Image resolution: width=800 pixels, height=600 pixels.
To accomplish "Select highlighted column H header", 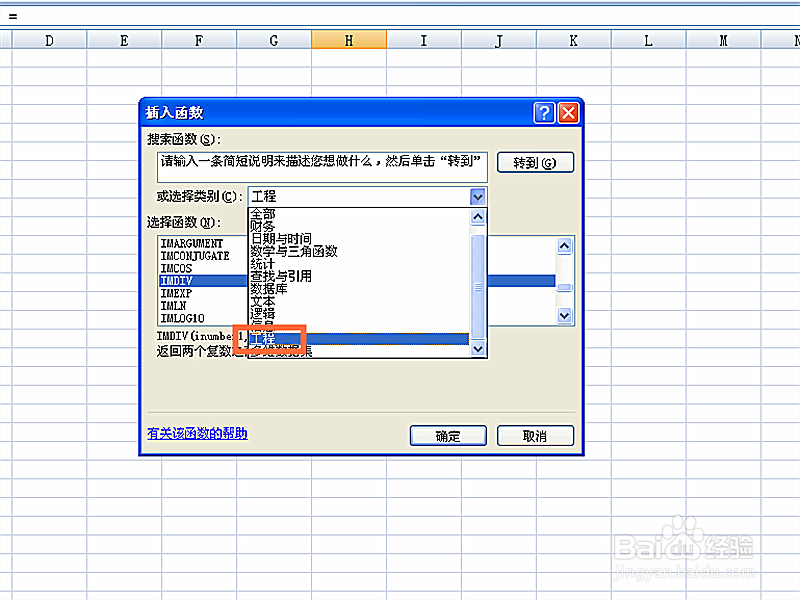I will [x=349, y=40].
